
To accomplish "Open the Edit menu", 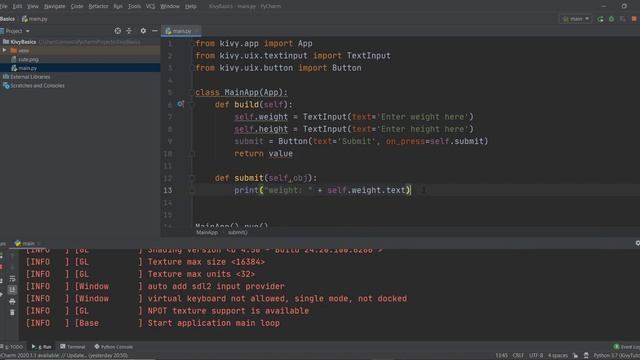I will coord(17,6).
